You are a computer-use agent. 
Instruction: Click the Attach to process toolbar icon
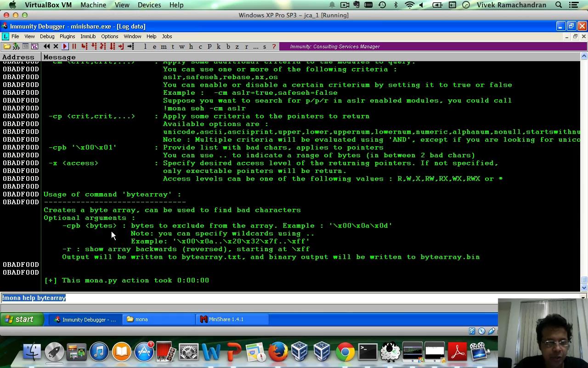[x=16, y=46]
